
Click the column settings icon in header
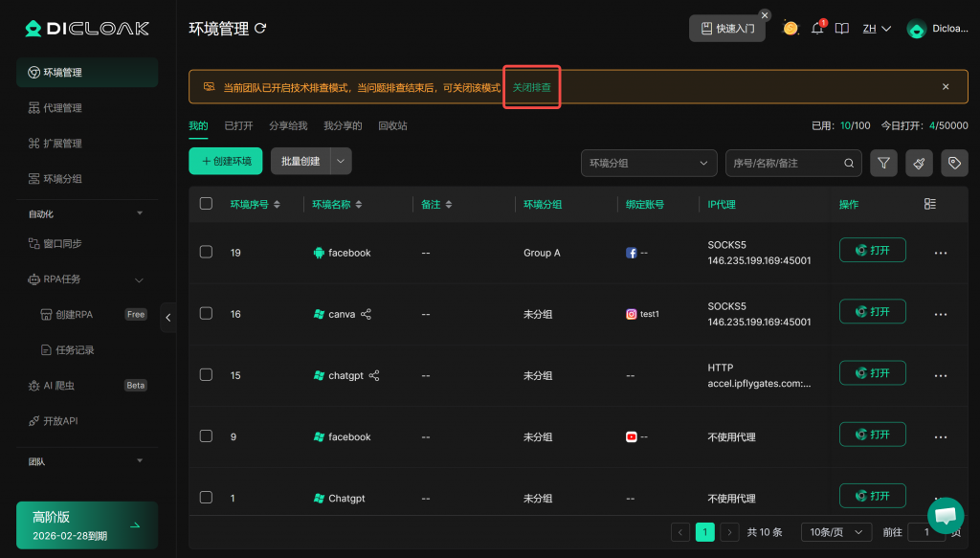(930, 204)
